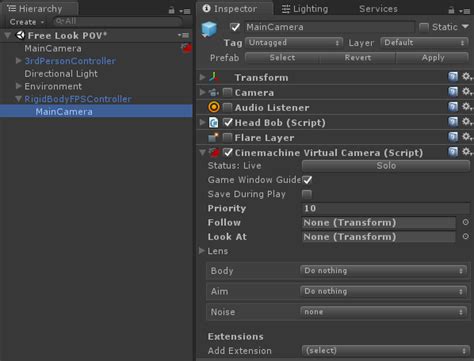
Task: Open Audio Listener gear menu
Action: [x=467, y=107]
